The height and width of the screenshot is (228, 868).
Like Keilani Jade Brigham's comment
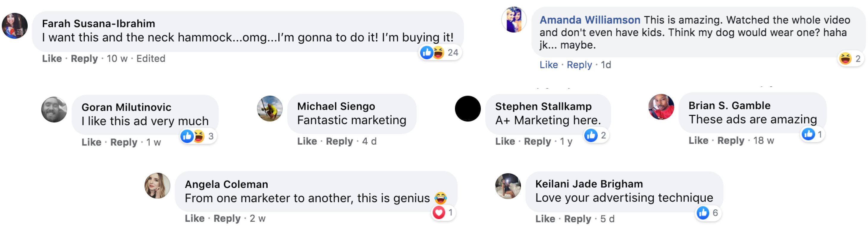545,219
